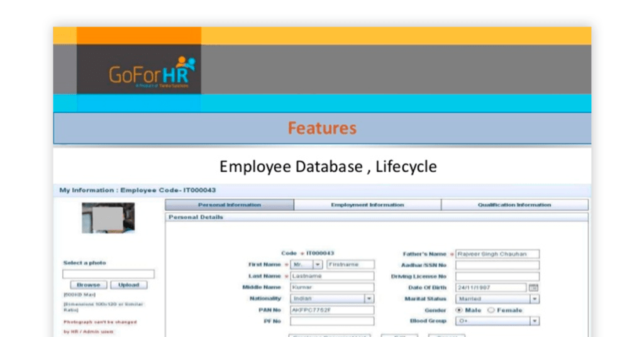Select the Male gender radio button
The width and height of the screenshot is (644, 337).
pyautogui.click(x=459, y=310)
